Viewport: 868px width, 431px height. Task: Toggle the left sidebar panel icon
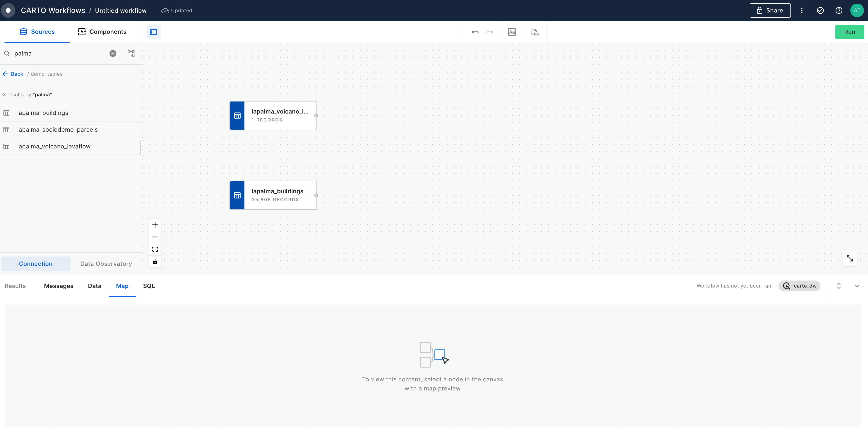[x=153, y=32]
